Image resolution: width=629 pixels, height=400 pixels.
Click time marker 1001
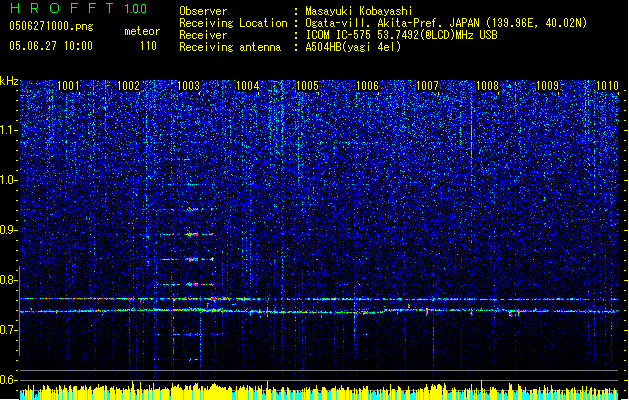click(68, 86)
